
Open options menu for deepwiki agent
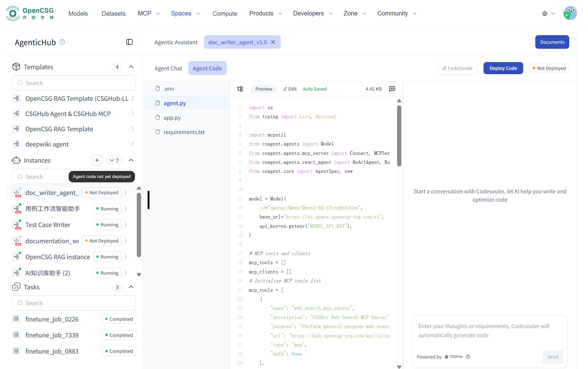(133, 144)
